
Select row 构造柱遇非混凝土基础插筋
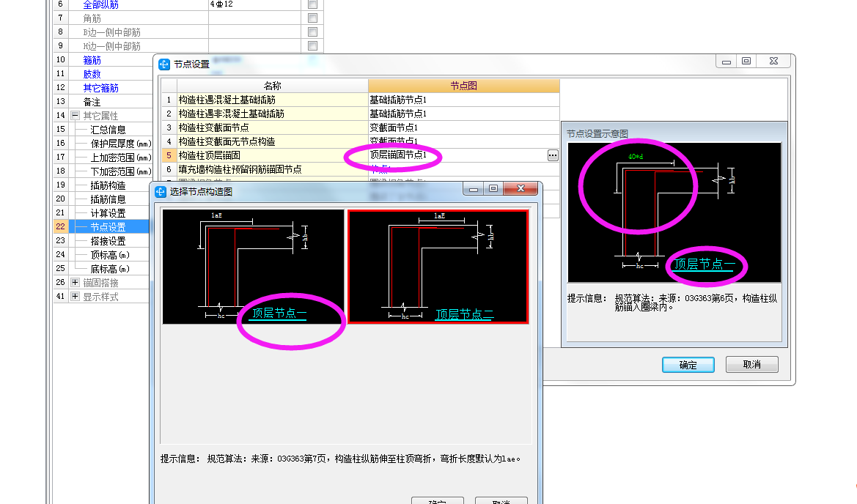pos(272,114)
